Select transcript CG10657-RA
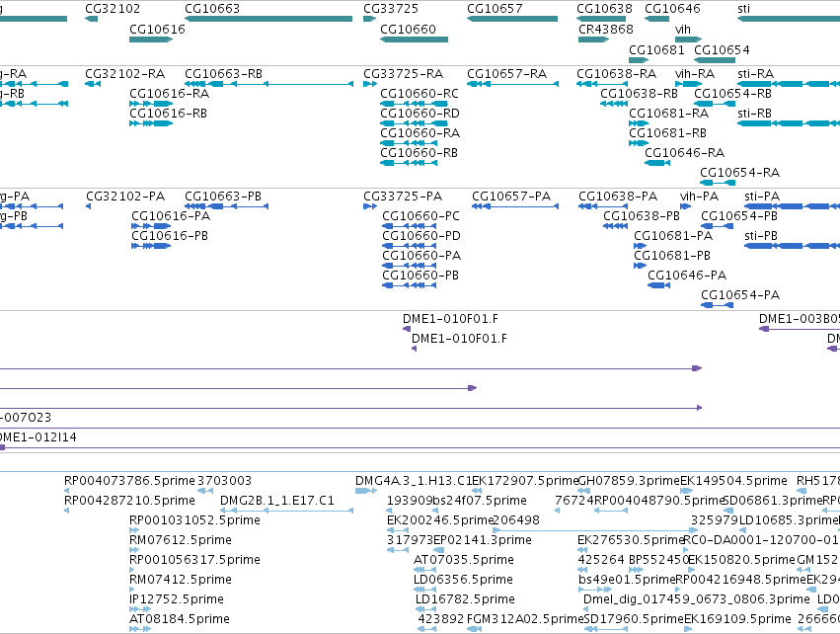Viewport: 840px width, 634px height. pyautogui.click(x=506, y=73)
